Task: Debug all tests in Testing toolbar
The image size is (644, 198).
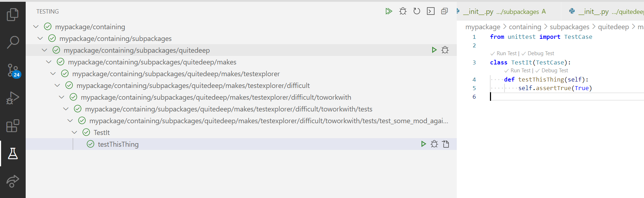Action: [x=403, y=11]
